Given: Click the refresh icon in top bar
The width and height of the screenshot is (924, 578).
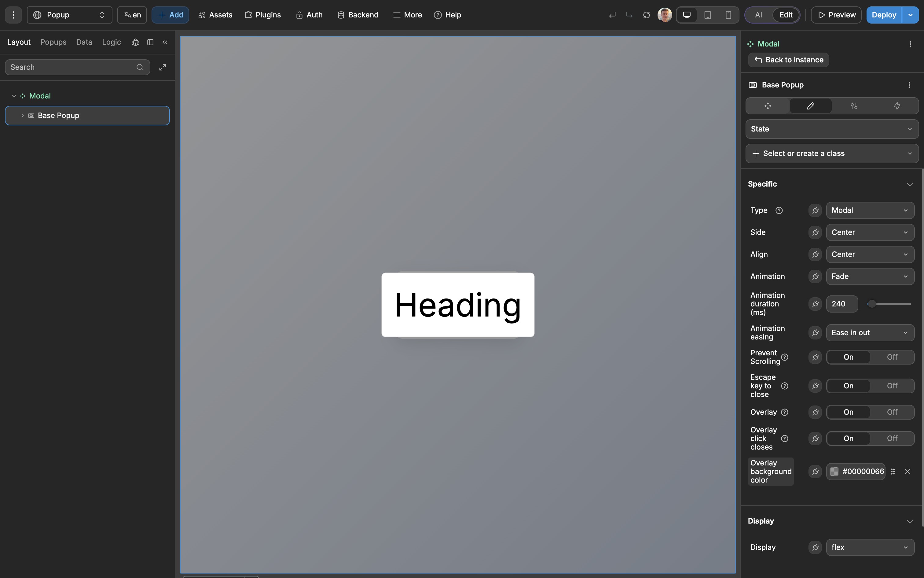Looking at the screenshot, I should click(646, 15).
